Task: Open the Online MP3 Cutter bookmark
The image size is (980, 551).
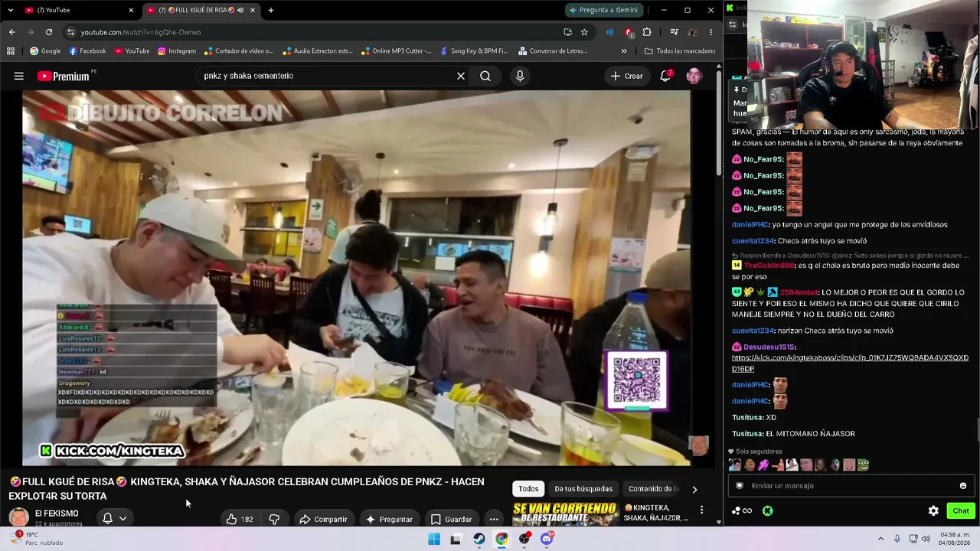Action: coord(396,51)
